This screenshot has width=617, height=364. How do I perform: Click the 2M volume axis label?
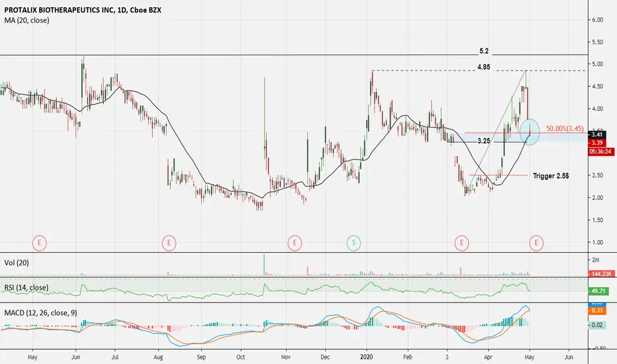point(595,259)
